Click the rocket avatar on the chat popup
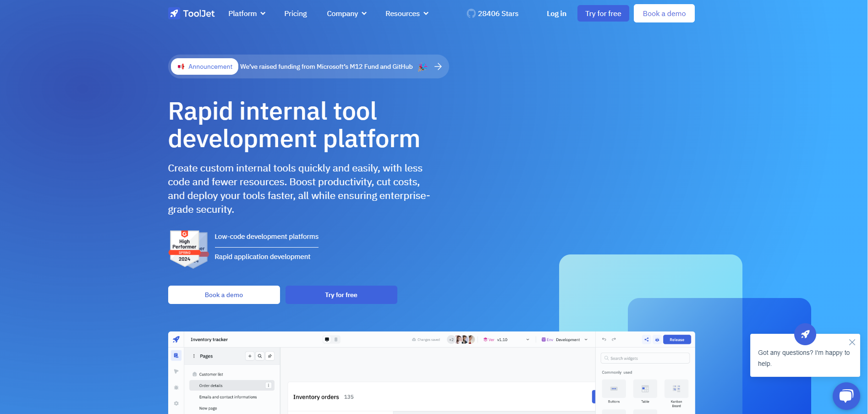Viewport: 868px width, 414px height. (x=805, y=334)
